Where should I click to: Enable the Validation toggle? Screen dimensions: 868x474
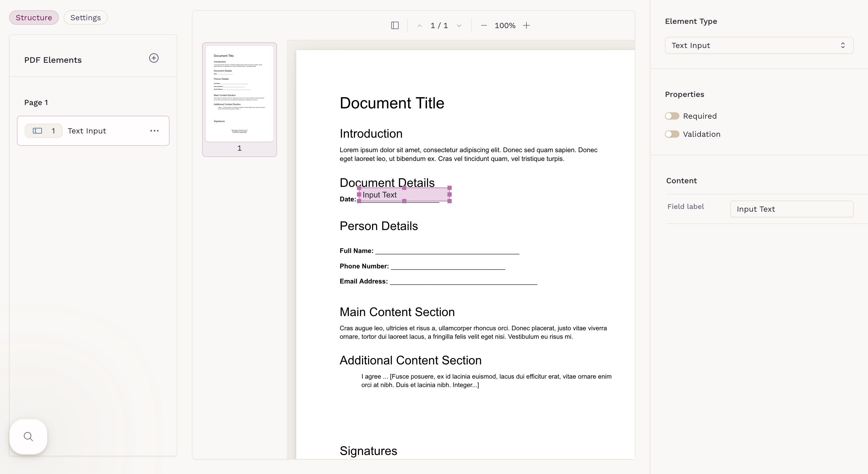[x=672, y=134]
